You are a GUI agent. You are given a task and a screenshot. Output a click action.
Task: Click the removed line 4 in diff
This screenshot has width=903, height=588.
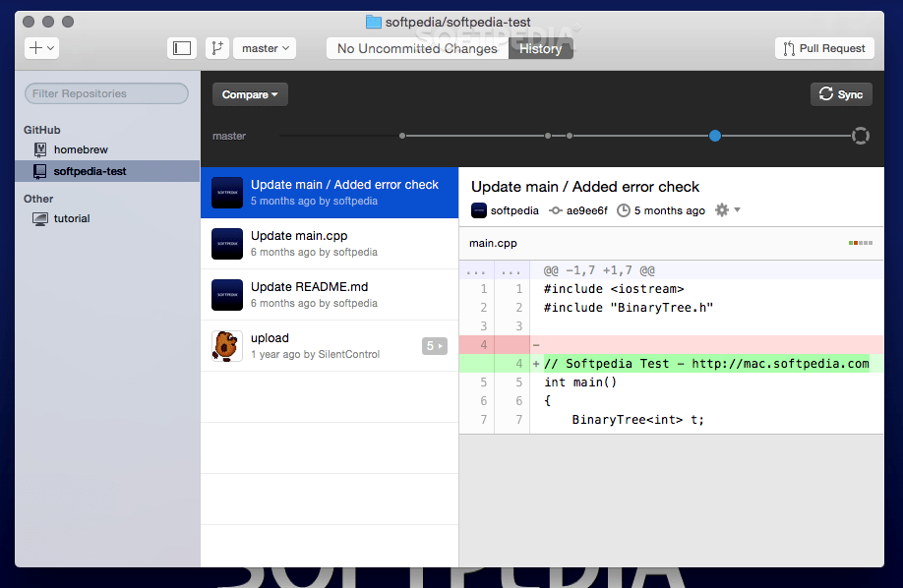click(x=672, y=345)
